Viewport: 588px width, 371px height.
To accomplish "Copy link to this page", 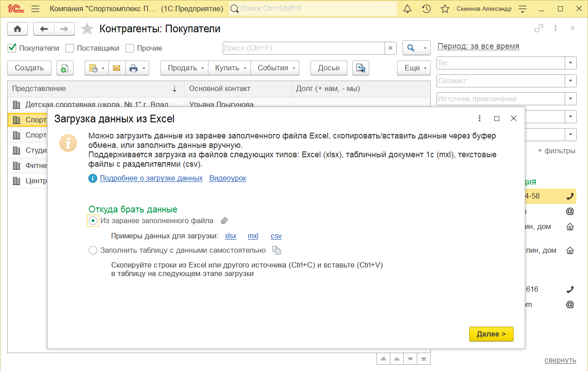I will tap(539, 28).
